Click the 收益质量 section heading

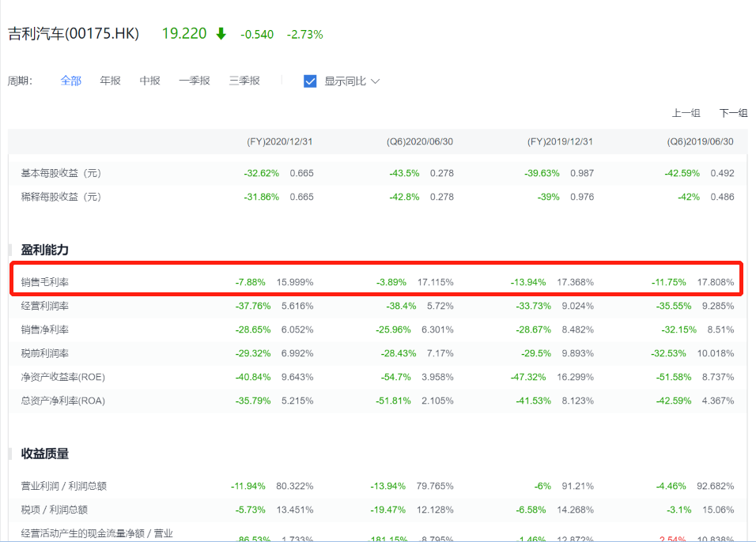(x=45, y=454)
